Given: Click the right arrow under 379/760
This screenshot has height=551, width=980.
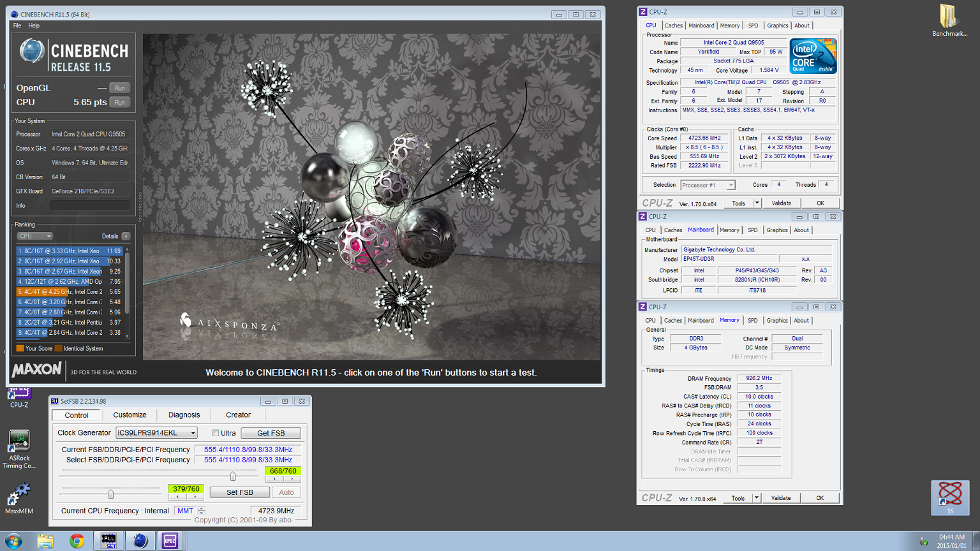Looking at the screenshot, I should coord(195,497).
